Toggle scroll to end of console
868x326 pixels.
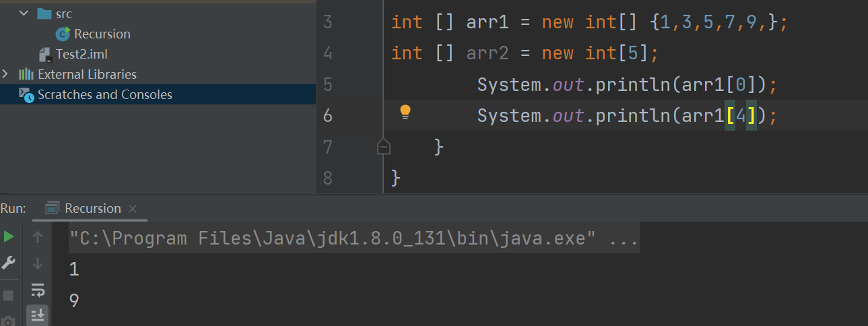38,315
